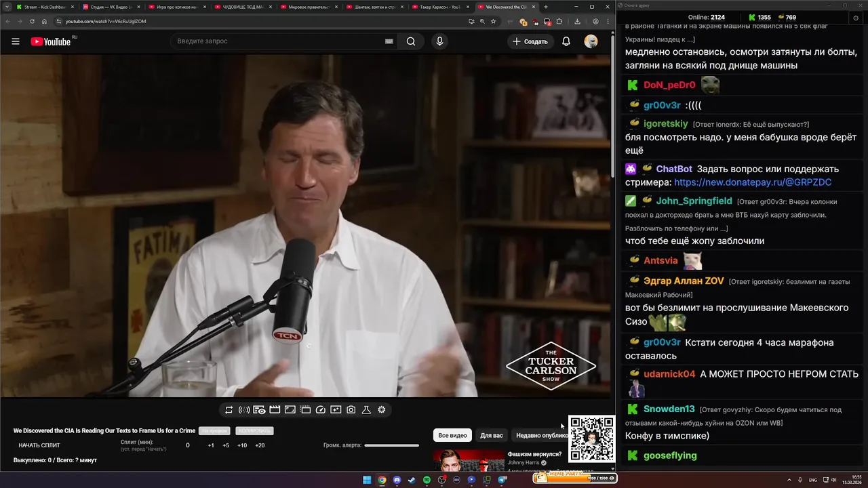Toggle the loop icon in player toolbar

229,409
